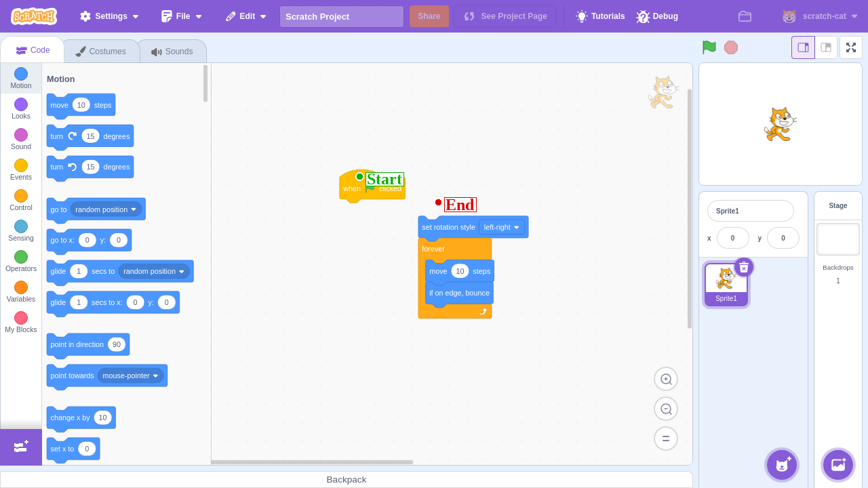Open the scratch-cat account menu
868x488 pixels.
(820, 16)
